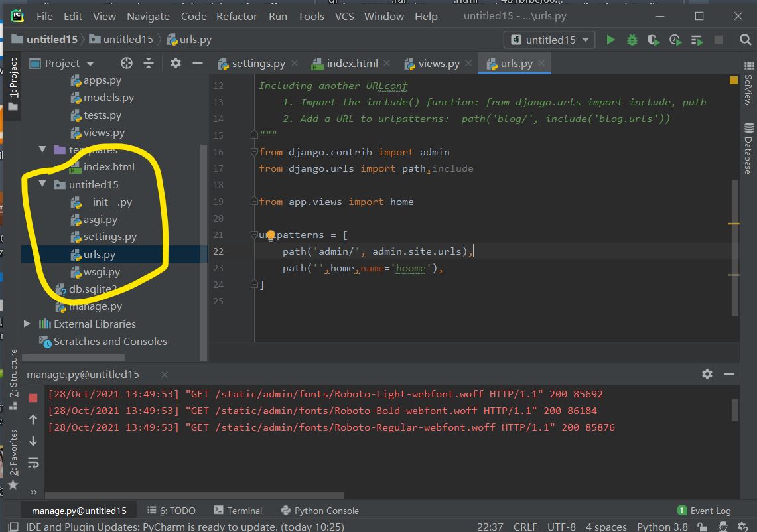The image size is (757, 532).
Task: Click locate-file crosshair icon in Project panel
Action: (x=127, y=63)
